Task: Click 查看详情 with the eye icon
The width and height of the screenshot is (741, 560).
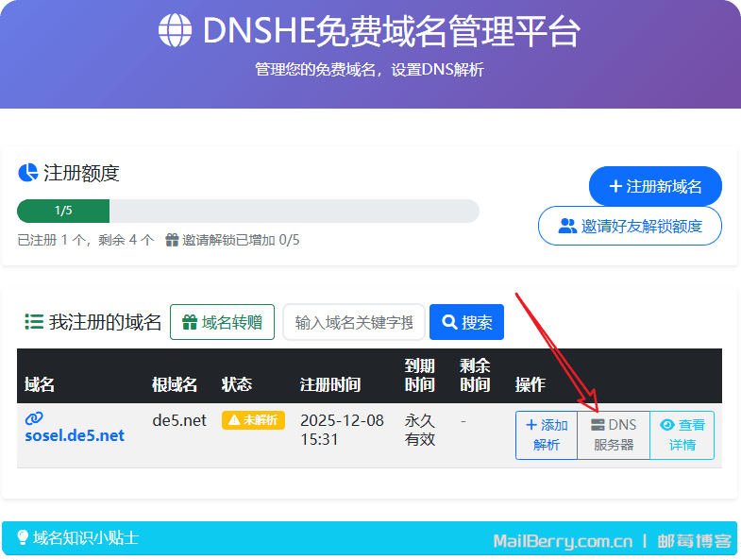Action: tap(682, 434)
